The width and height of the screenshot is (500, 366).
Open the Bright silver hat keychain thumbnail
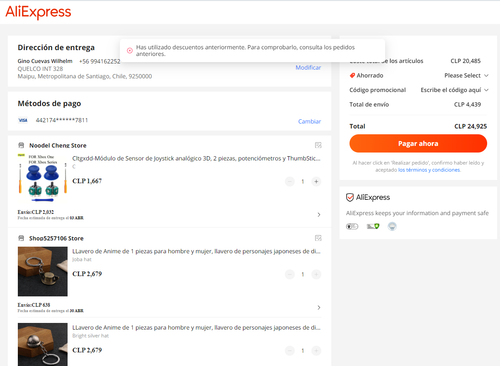(x=43, y=344)
